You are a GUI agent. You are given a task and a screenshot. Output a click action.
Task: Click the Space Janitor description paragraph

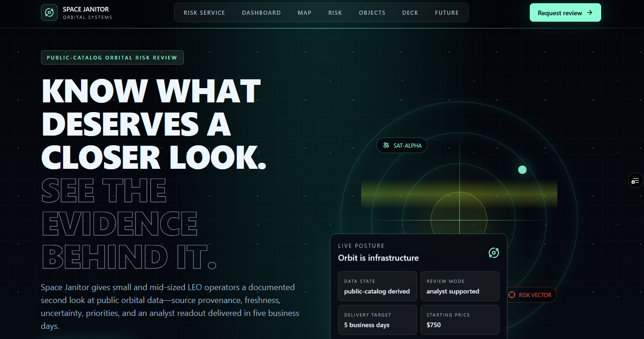170,307
